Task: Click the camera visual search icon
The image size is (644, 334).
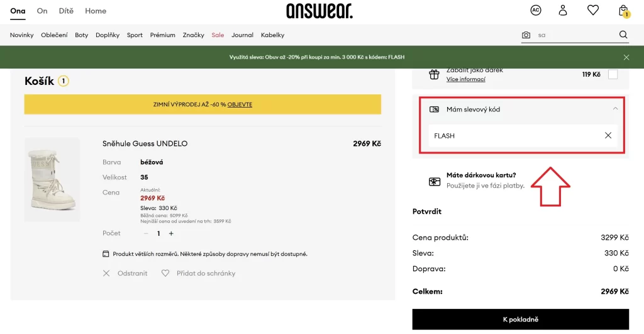Action: 526,35
